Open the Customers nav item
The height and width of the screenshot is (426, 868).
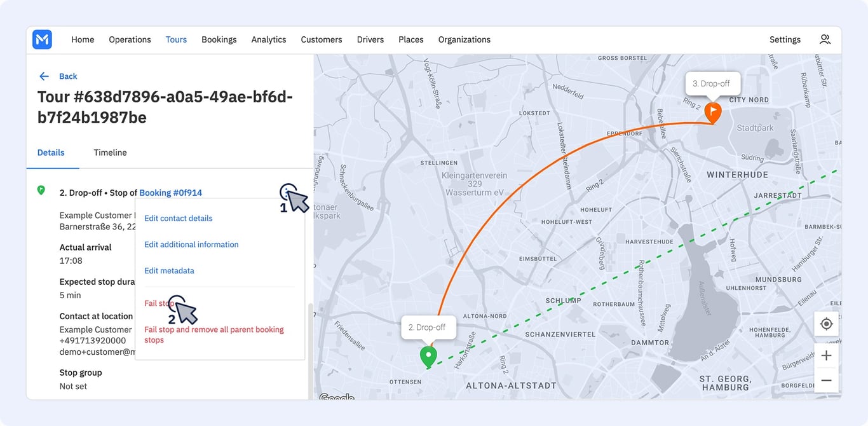[x=322, y=39]
